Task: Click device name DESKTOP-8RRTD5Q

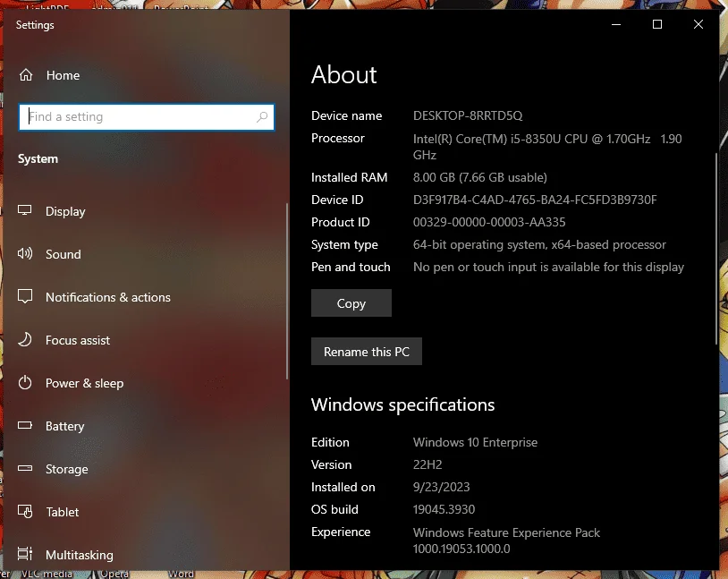Action: pos(468,115)
